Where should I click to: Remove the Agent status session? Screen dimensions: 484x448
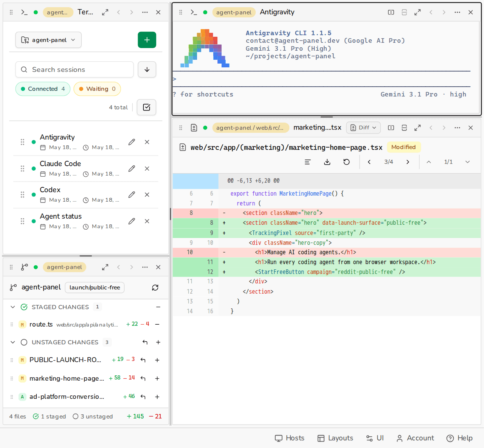[147, 221]
